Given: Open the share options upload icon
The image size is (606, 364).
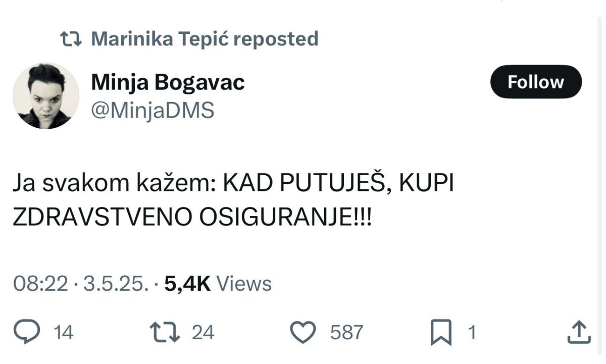Looking at the screenshot, I should click(579, 332).
